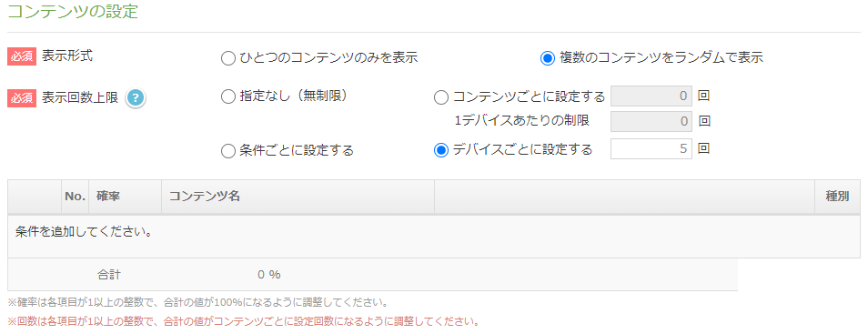
Task: Click the コンテンツの設定 section heading
Action: tap(73, 12)
